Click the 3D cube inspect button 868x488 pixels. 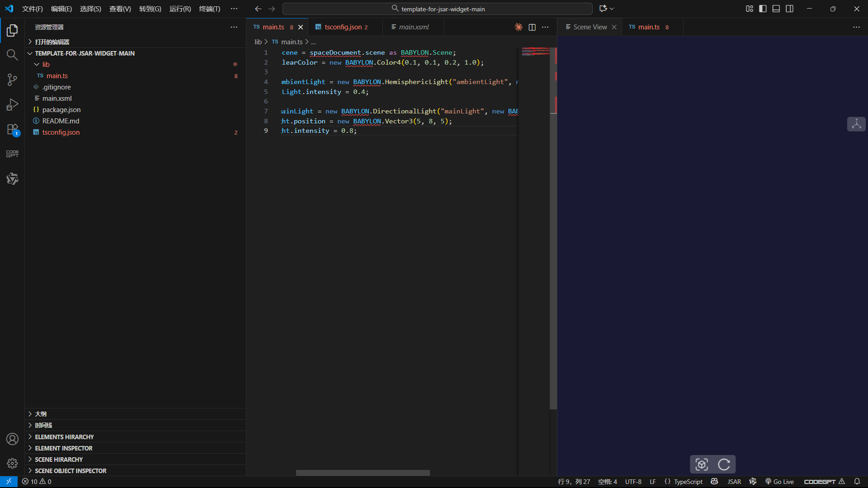(x=702, y=465)
